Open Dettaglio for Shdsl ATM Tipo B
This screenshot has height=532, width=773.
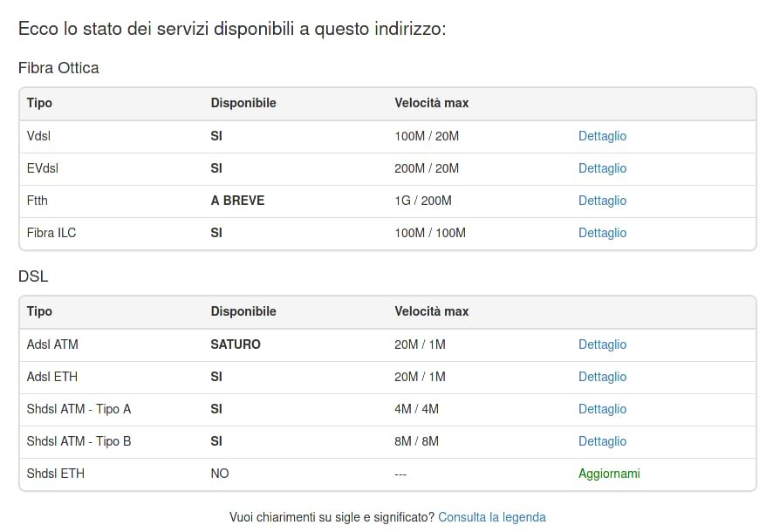click(x=602, y=441)
